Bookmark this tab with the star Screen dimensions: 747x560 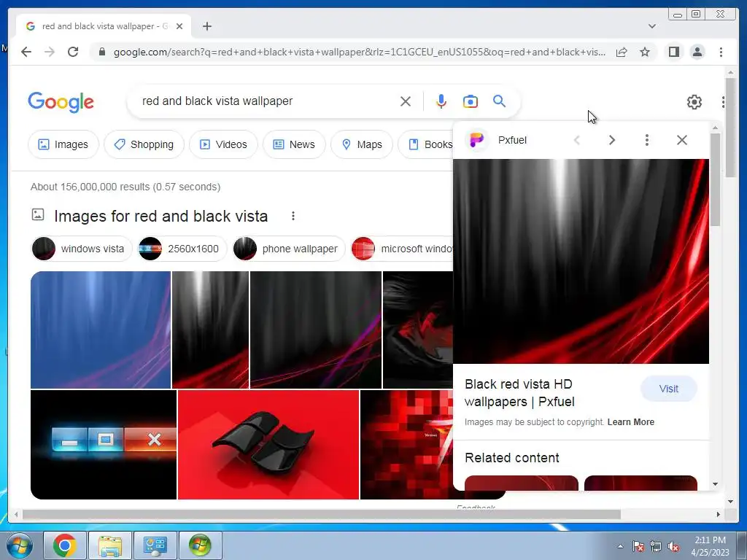point(645,52)
